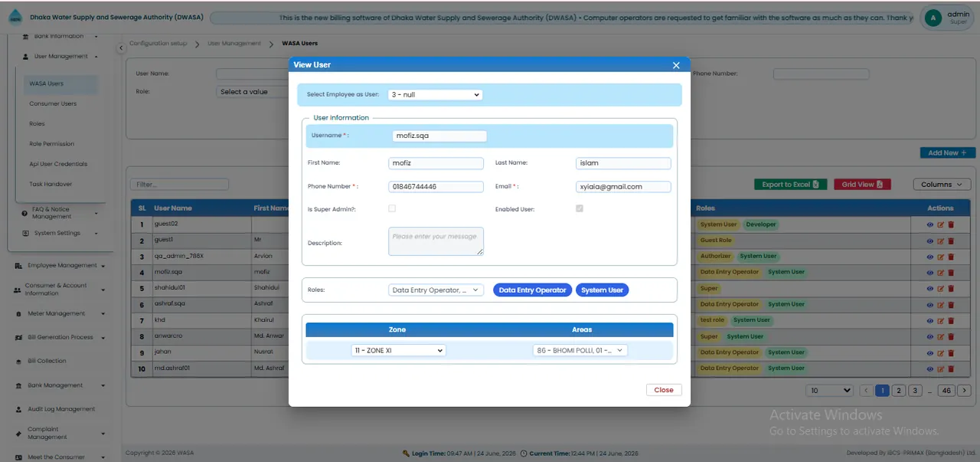This screenshot has height=462, width=980.
Task: Click next page arrow in pagination
Action: pyautogui.click(x=964, y=391)
